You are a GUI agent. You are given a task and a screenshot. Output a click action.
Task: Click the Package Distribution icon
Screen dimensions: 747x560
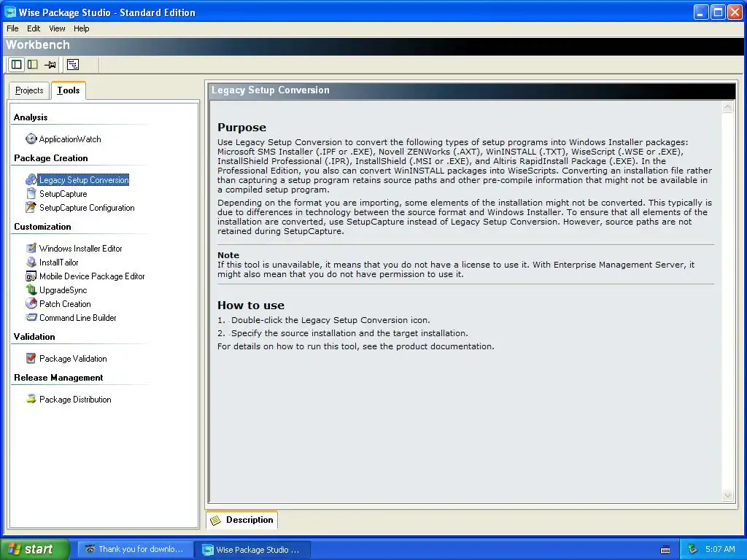click(x=31, y=399)
